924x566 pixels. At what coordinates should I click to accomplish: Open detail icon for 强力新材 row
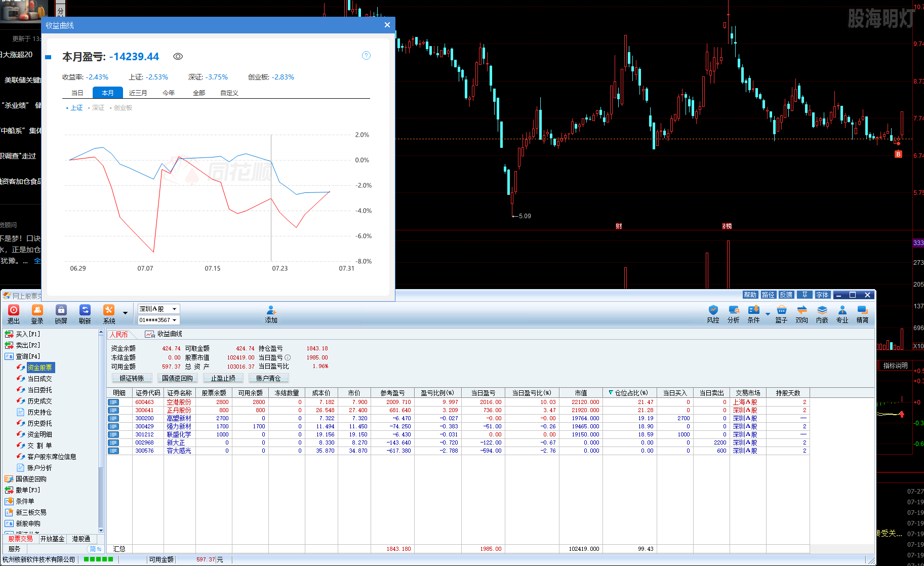point(113,426)
